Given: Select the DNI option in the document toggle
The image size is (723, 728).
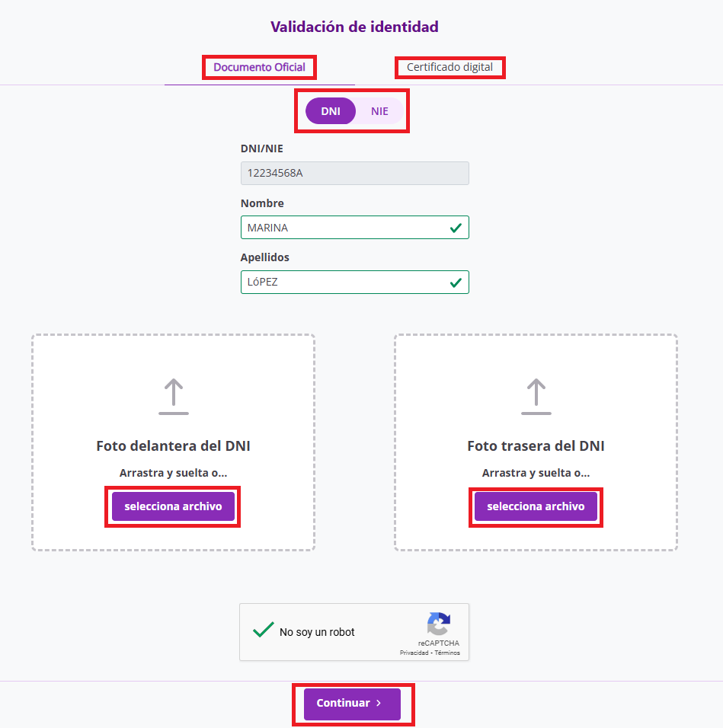Looking at the screenshot, I should coord(330,110).
